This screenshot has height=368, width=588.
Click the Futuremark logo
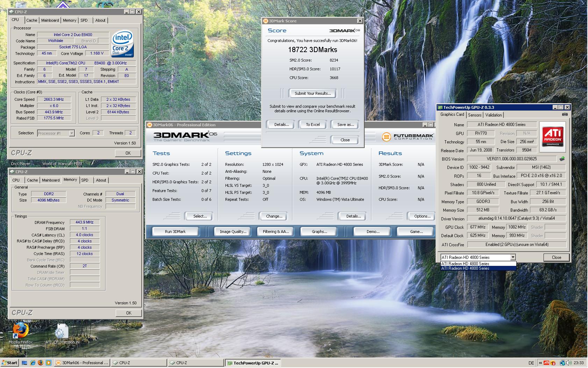[408, 137]
